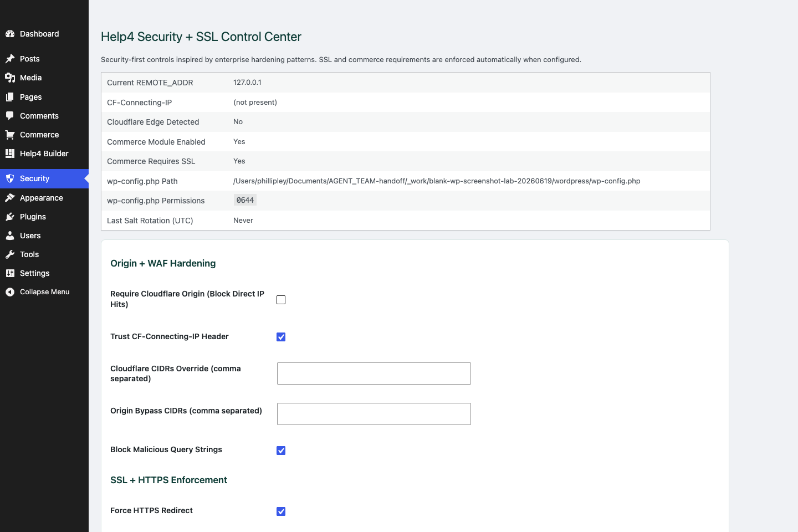This screenshot has height=532, width=798.
Task: Click the 'Current REMOTE_ADDR' label
Action: (x=150, y=83)
